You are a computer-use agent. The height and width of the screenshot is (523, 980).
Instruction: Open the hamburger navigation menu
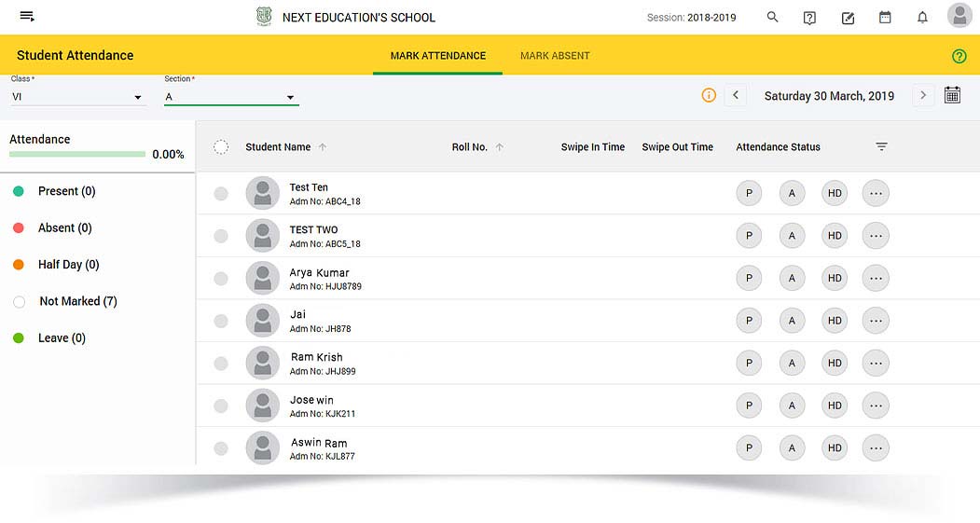27,17
